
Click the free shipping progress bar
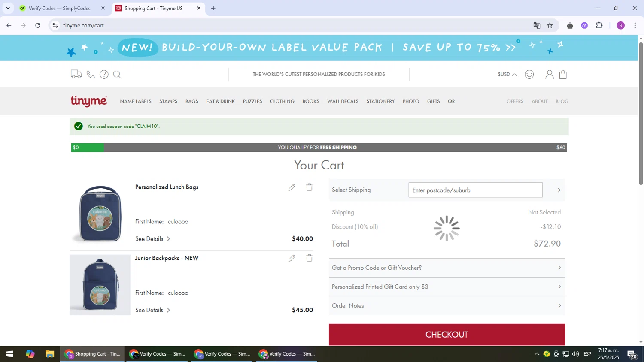(x=319, y=148)
